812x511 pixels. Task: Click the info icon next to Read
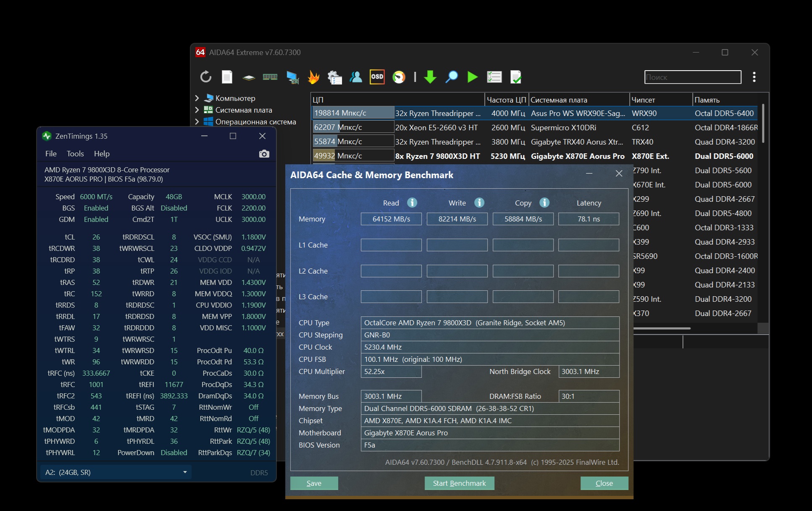click(x=412, y=203)
